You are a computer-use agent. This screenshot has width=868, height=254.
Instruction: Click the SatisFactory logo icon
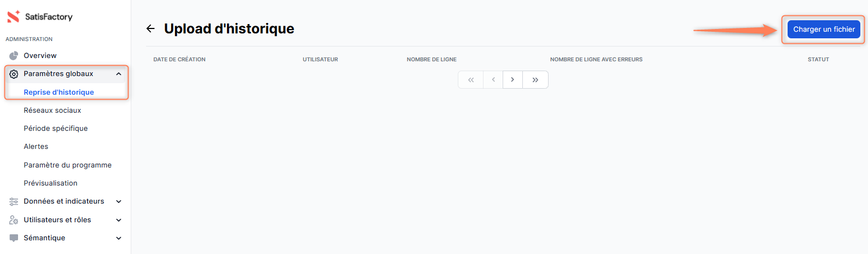(13, 17)
